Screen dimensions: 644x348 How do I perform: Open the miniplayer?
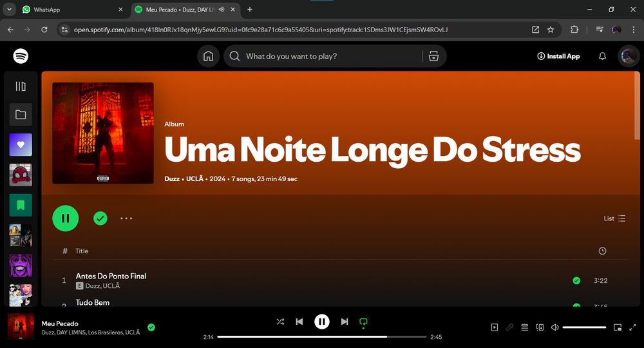(x=618, y=327)
